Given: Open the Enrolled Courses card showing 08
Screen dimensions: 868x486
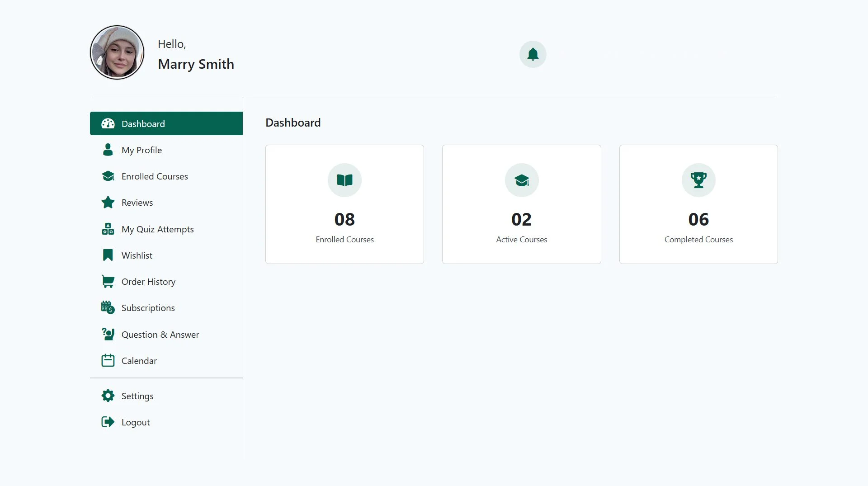Looking at the screenshot, I should click(344, 204).
